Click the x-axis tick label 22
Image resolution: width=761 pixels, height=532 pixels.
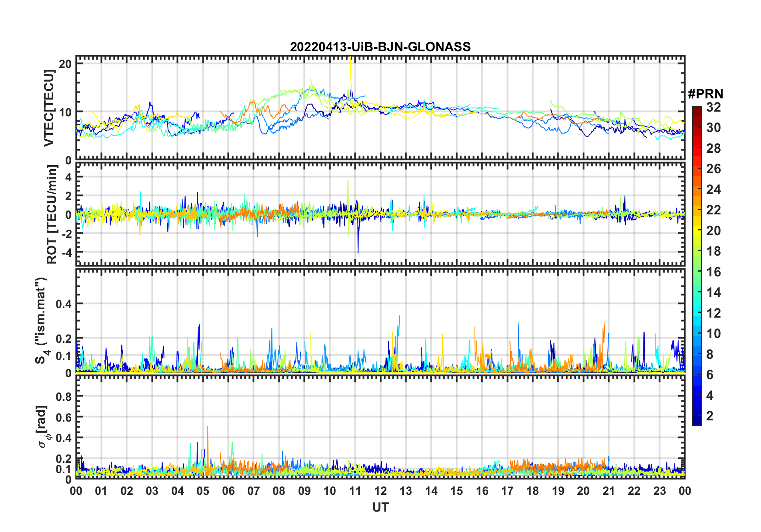pos(634,491)
